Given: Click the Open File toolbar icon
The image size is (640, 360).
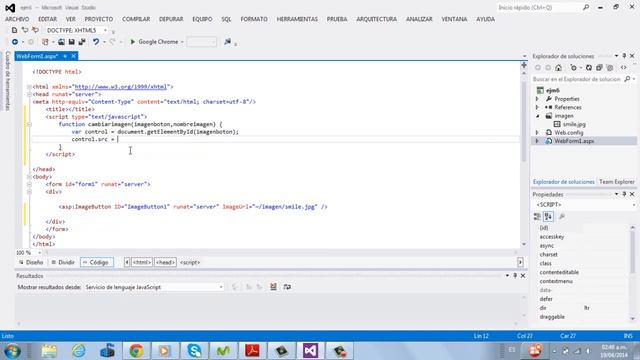Looking at the screenshot, I should tap(61, 42).
